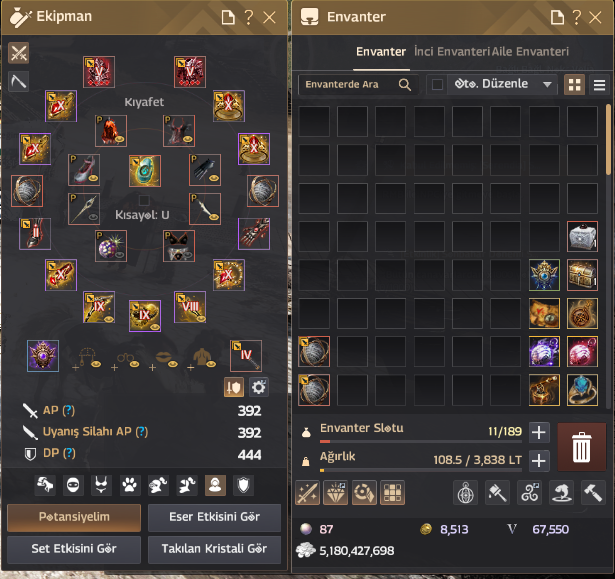
Task: Click the blue gem ring in inventory
Action: point(582,390)
